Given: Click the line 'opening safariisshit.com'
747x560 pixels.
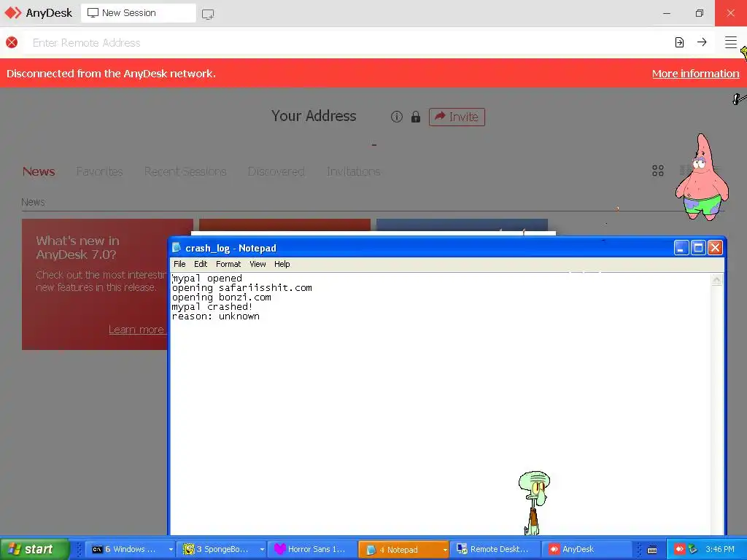Looking at the screenshot, I should pos(242,287).
